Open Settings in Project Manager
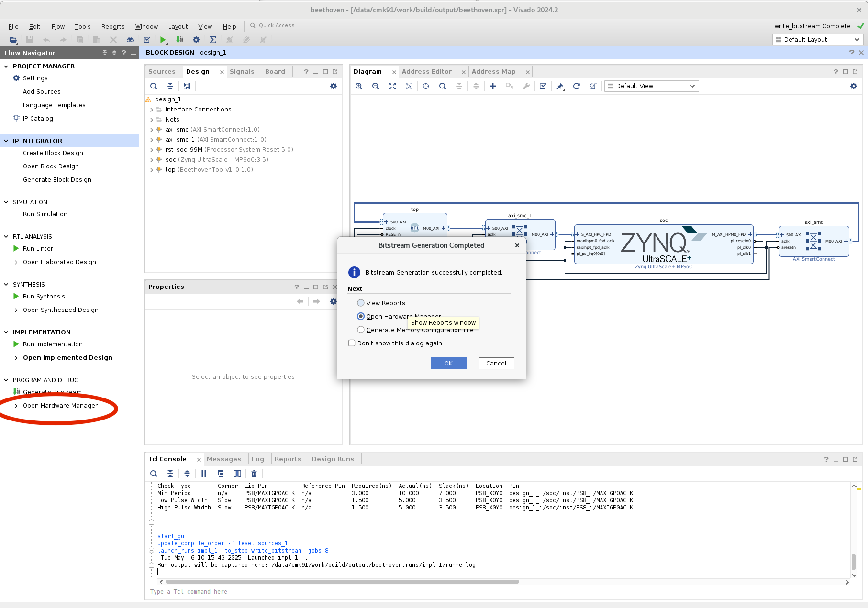This screenshot has width=868, height=608. 35,78
